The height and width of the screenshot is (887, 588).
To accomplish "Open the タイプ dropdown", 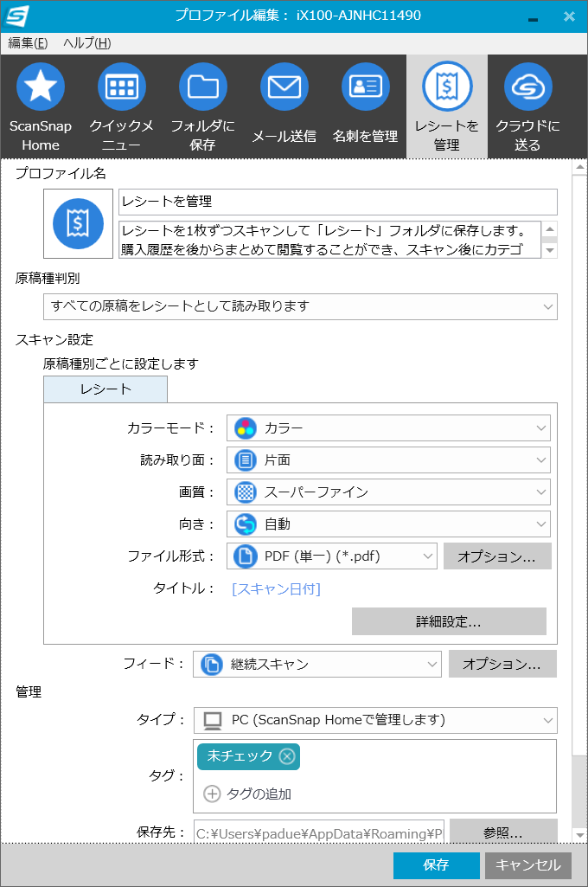I will 375,720.
